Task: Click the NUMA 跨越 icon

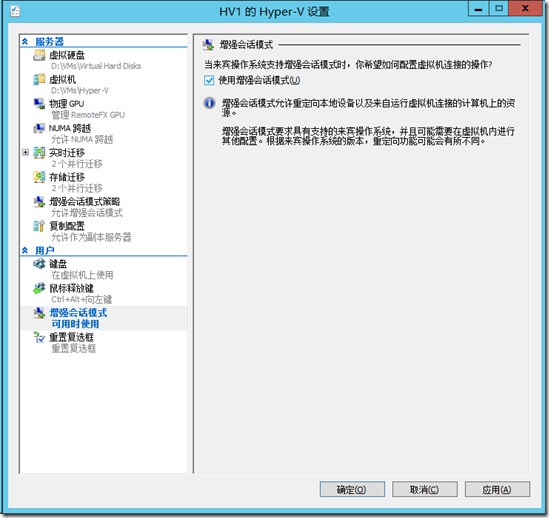Action: [39, 128]
